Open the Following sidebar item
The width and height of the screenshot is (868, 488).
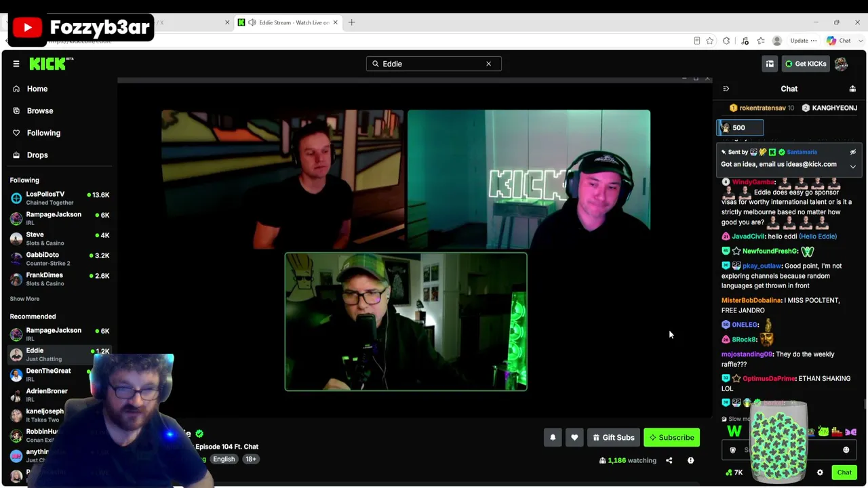(x=58, y=133)
